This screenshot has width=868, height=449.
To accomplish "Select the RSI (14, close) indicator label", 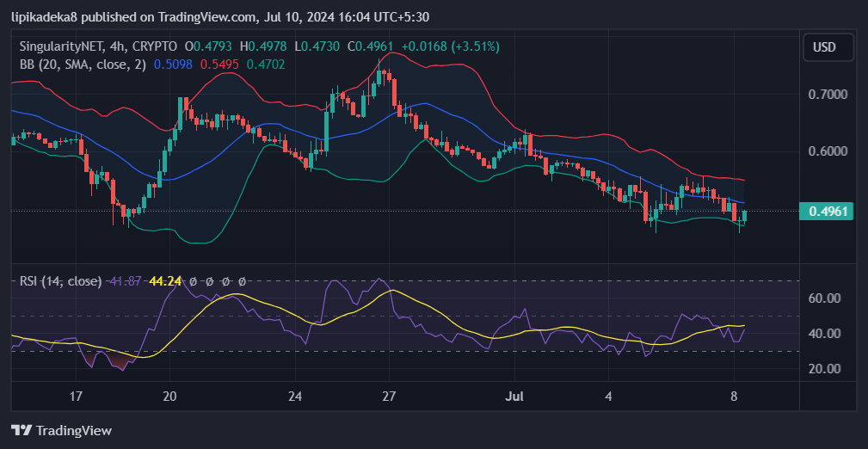I will pyautogui.click(x=60, y=281).
